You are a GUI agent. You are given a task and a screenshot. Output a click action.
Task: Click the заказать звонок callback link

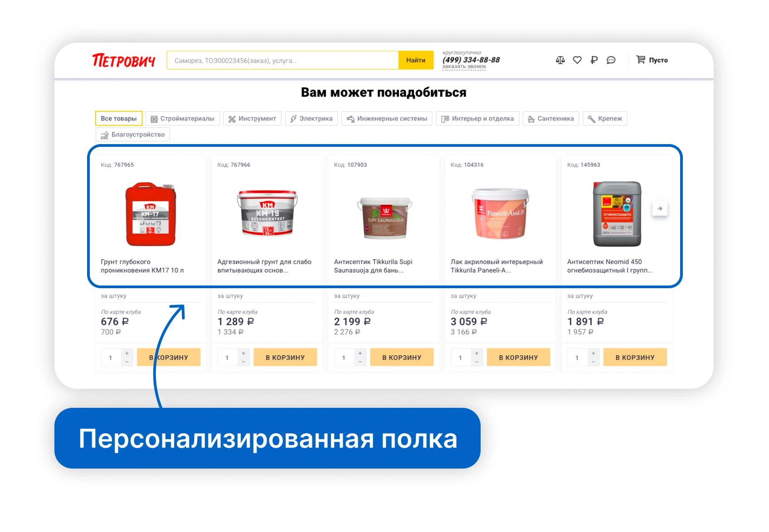tap(464, 67)
